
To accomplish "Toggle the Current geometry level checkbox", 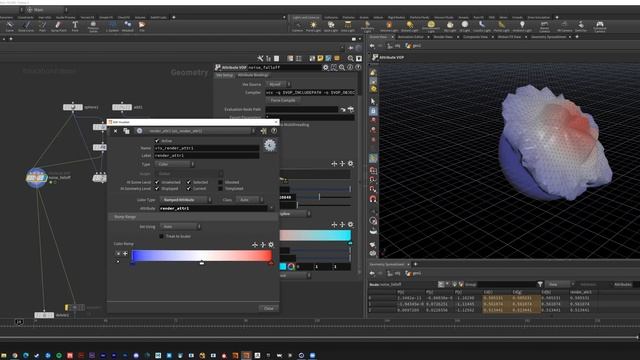I will point(189,189).
